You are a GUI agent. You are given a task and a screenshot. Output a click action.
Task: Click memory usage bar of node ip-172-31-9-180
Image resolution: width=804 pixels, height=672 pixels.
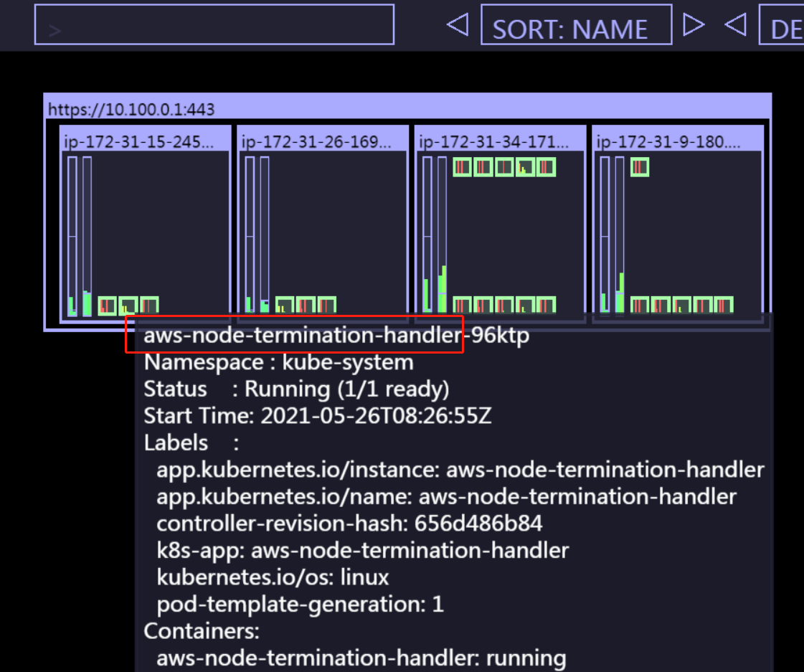tap(620, 235)
